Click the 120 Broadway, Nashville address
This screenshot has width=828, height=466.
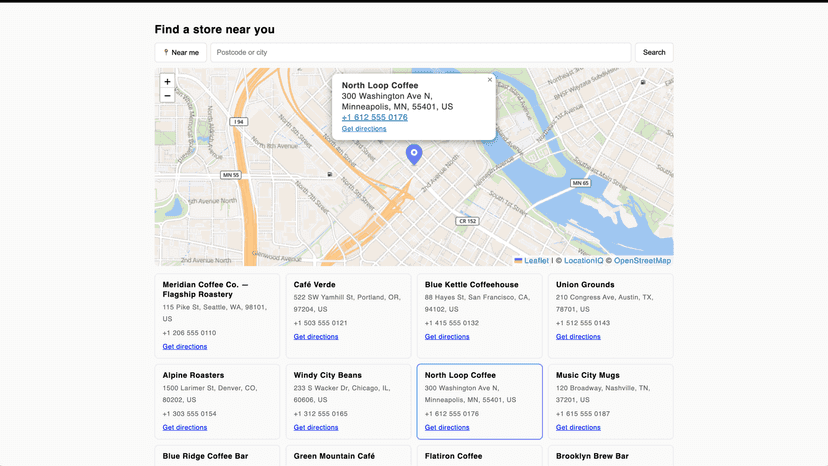pos(603,394)
